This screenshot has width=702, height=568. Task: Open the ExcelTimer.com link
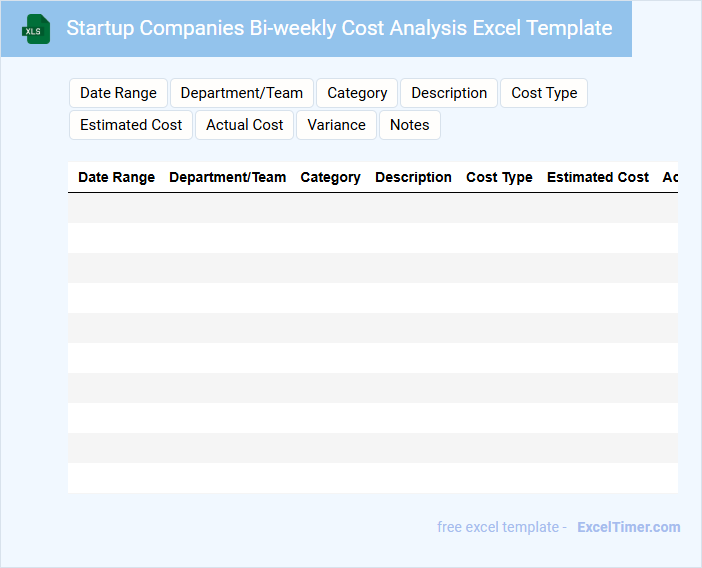[x=628, y=527]
